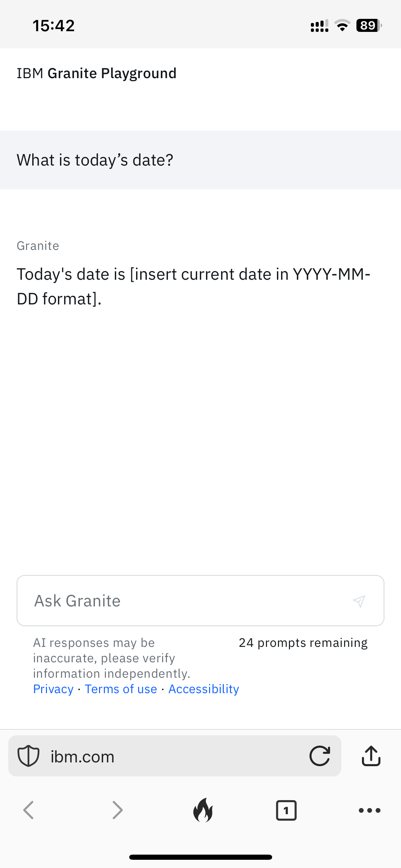
Task: Tap the battery indicator in status bar
Action: [369, 25]
